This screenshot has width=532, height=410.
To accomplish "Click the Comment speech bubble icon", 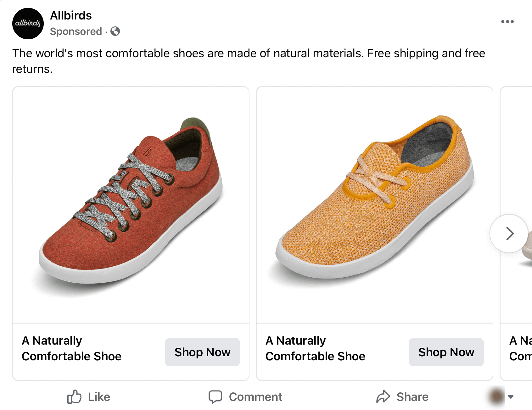I will (x=215, y=397).
